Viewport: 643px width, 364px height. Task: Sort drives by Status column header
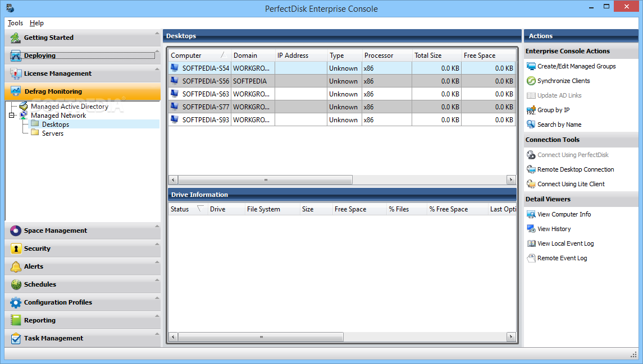tap(188, 209)
